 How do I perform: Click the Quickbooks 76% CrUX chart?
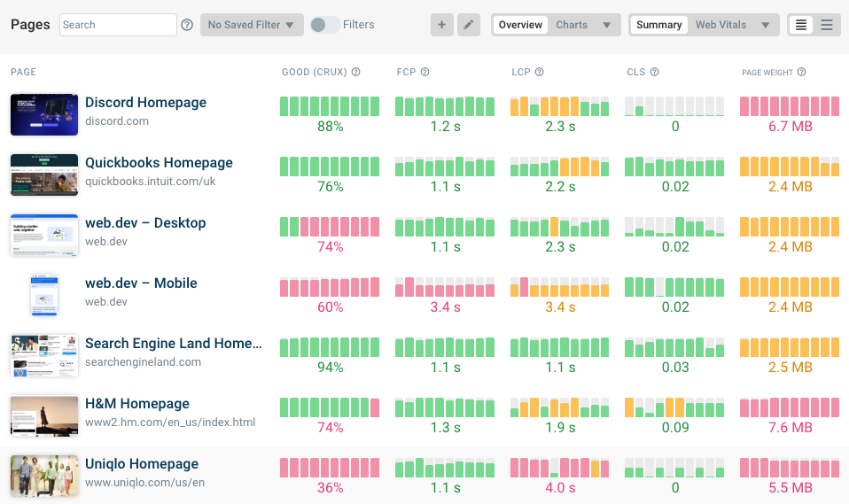[x=330, y=167]
